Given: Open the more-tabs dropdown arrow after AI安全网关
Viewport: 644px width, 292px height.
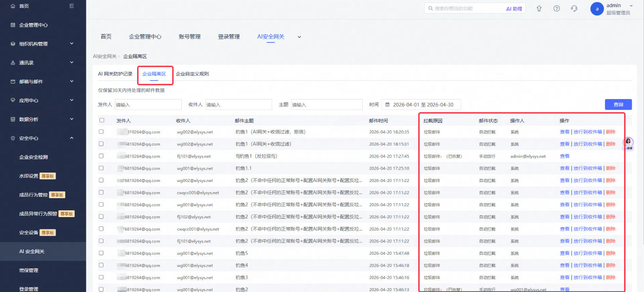Looking at the screenshot, I should point(299,37).
